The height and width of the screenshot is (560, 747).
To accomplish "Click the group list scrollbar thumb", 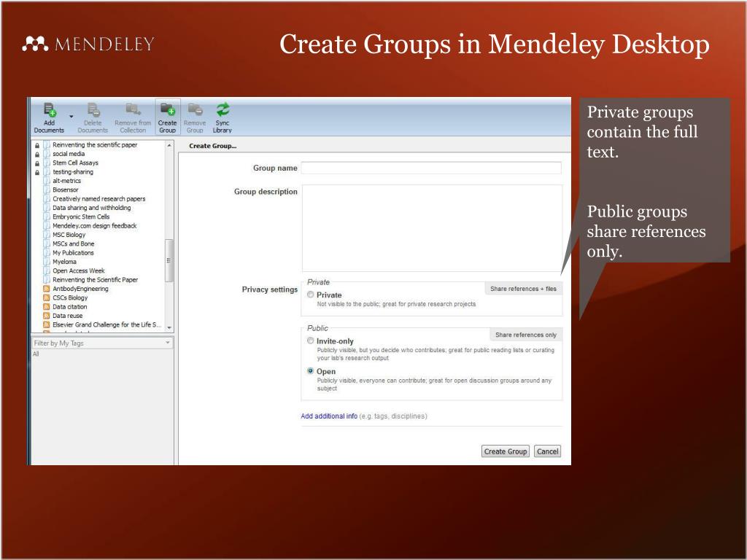I will [169, 260].
